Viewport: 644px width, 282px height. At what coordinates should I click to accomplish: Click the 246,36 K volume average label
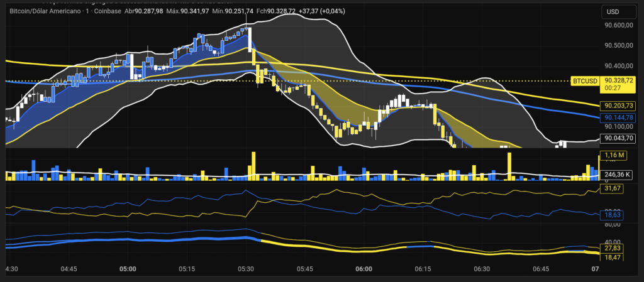coord(616,175)
